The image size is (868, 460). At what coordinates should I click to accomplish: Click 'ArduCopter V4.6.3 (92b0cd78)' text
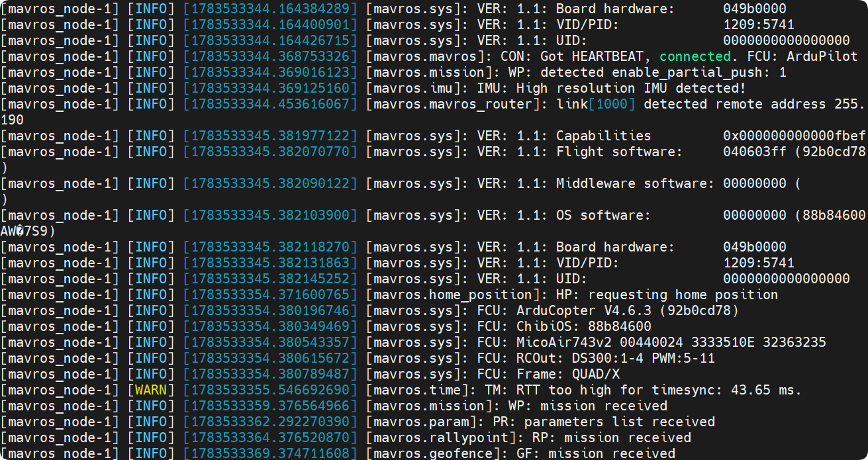pyautogui.click(x=628, y=310)
